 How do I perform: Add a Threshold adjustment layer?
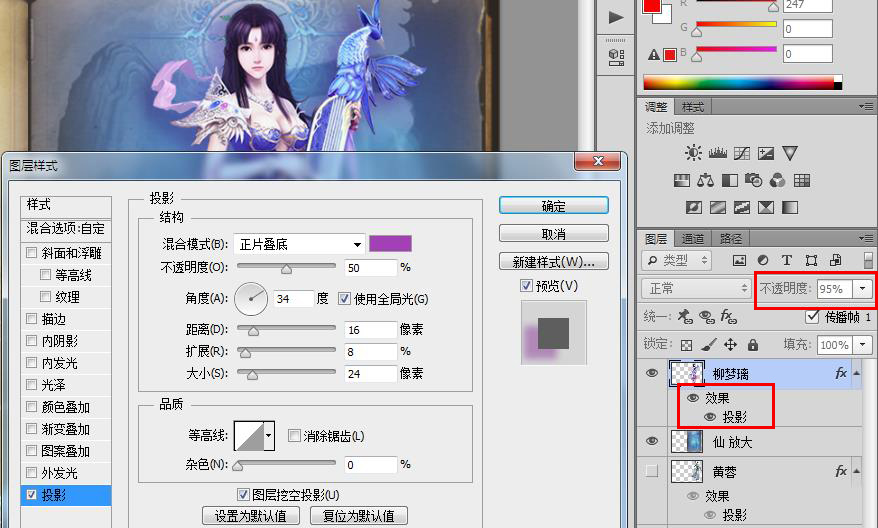point(742,208)
